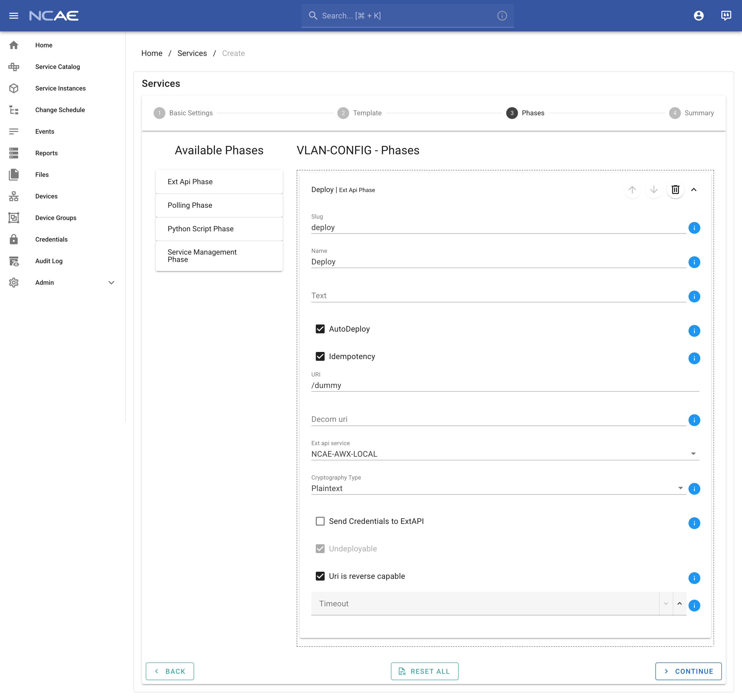
Task: Follow the Services breadcrumb link
Action: coord(192,53)
